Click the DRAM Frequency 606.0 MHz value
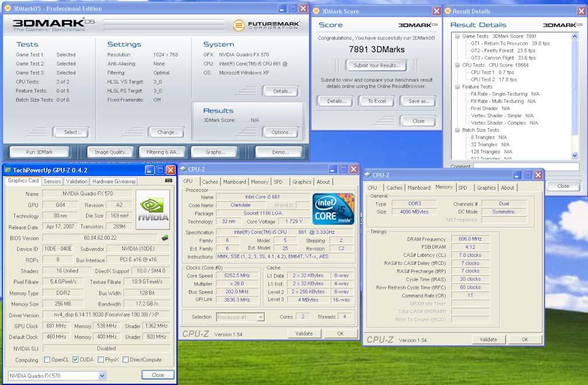Screen dimensions: 588x385 point(470,238)
